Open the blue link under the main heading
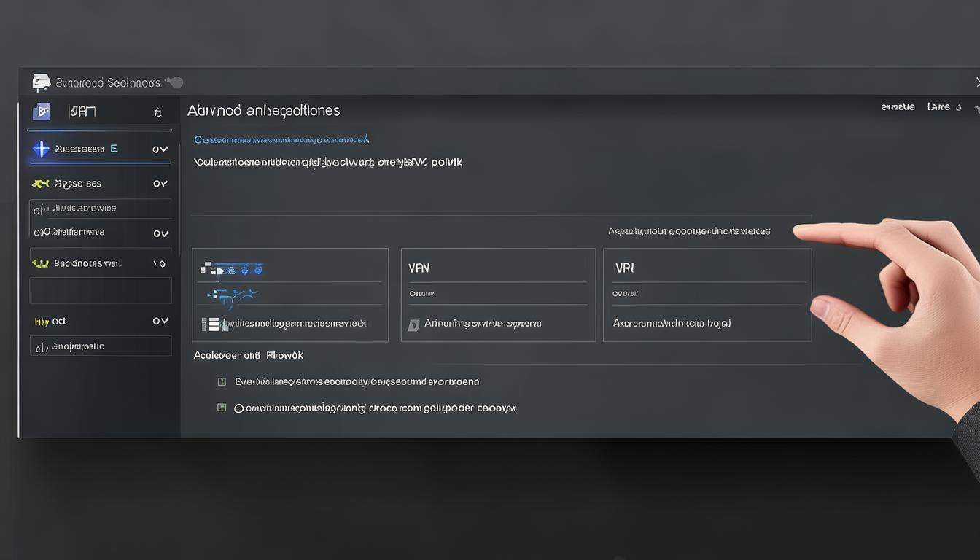The width and height of the screenshot is (980, 560). pyautogui.click(x=281, y=139)
